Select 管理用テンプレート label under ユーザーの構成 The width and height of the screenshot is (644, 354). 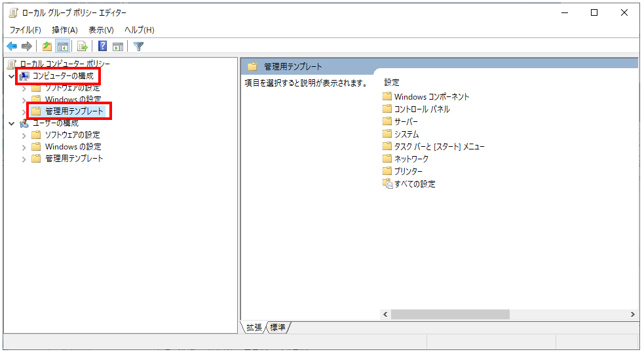pos(74,159)
